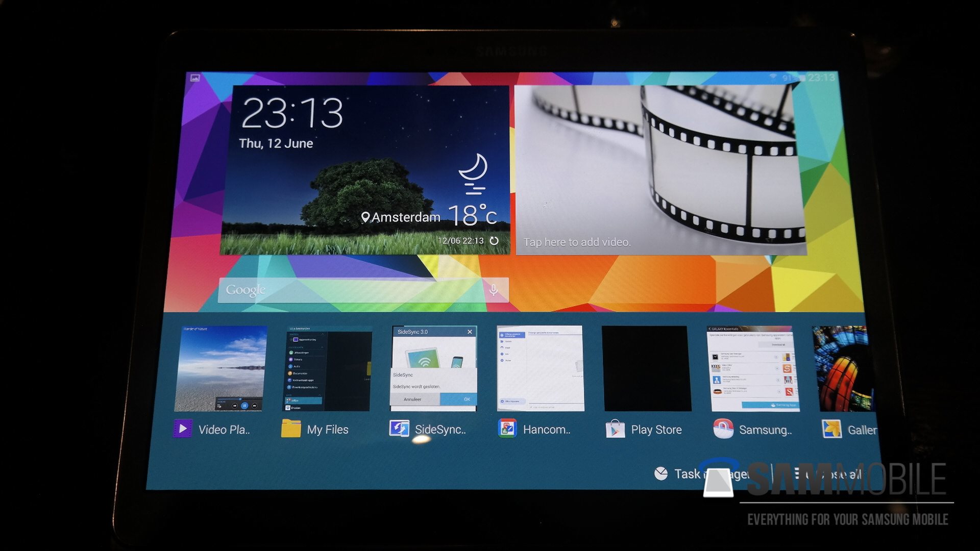Select the black Play Store thumbnail
This screenshot has height=551, width=980.
[x=647, y=368]
